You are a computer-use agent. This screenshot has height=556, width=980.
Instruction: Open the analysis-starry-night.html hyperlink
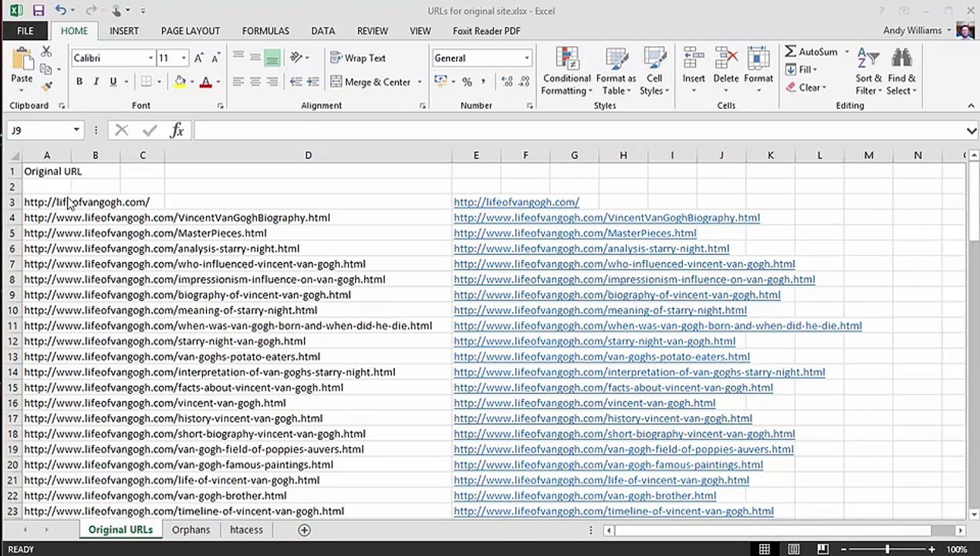click(x=591, y=249)
